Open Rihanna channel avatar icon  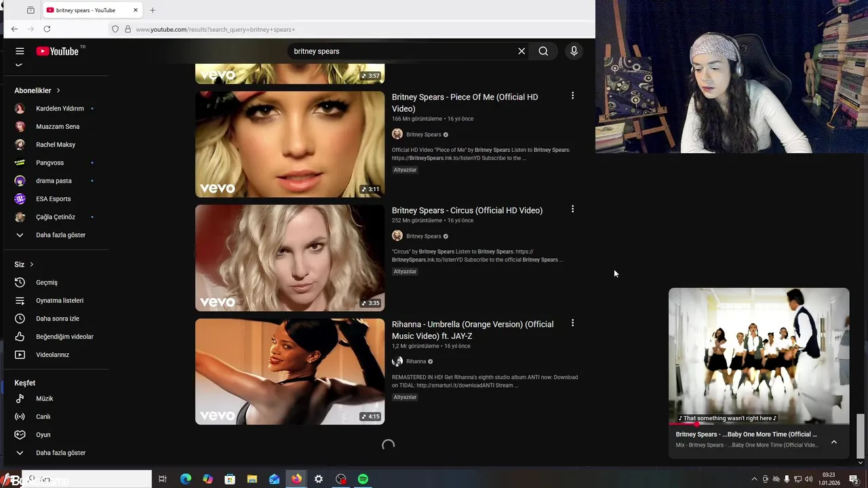(397, 361)
